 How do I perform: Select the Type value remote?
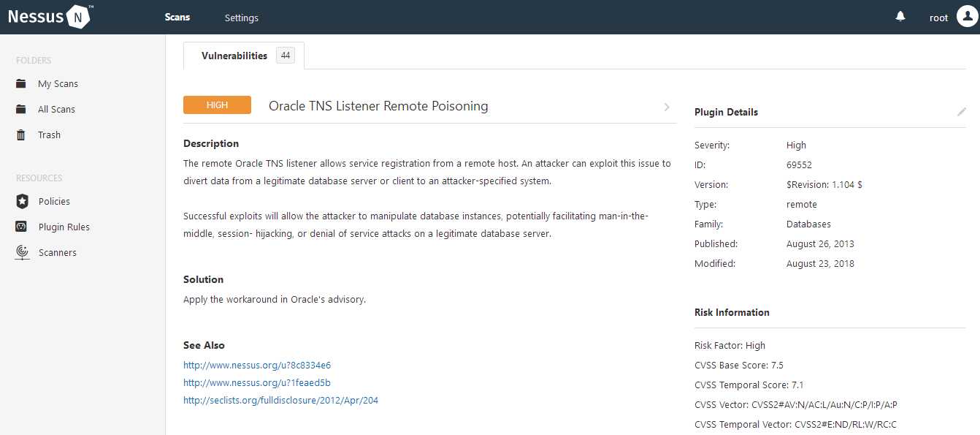[802, 205]
